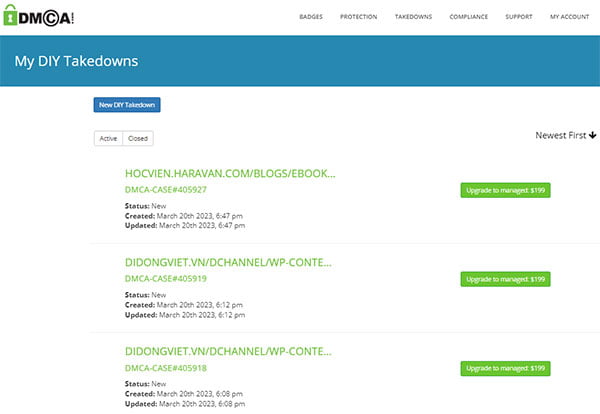Click the Created date reading 6:47 pm
The height and width of the screenshot is (414, 600).
(184, 216)
